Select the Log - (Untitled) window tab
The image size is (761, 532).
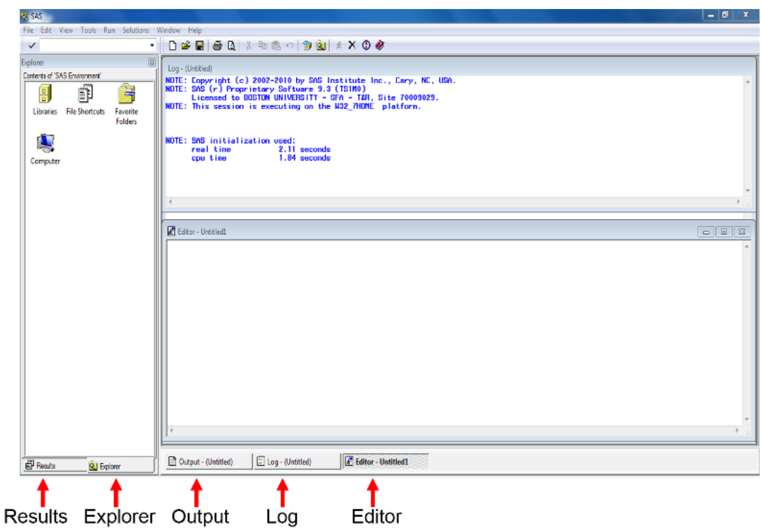click(290, 462)
